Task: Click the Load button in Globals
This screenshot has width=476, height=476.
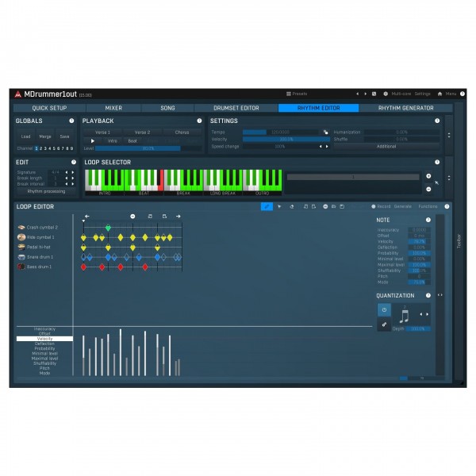Action: click(x=26, y=136)
